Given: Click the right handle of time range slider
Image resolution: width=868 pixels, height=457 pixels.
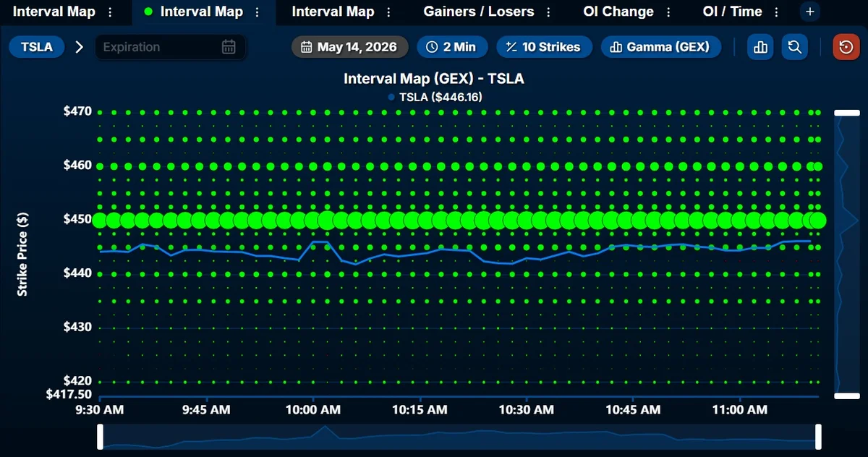Looking at the screenshot, I should point(819,437).
